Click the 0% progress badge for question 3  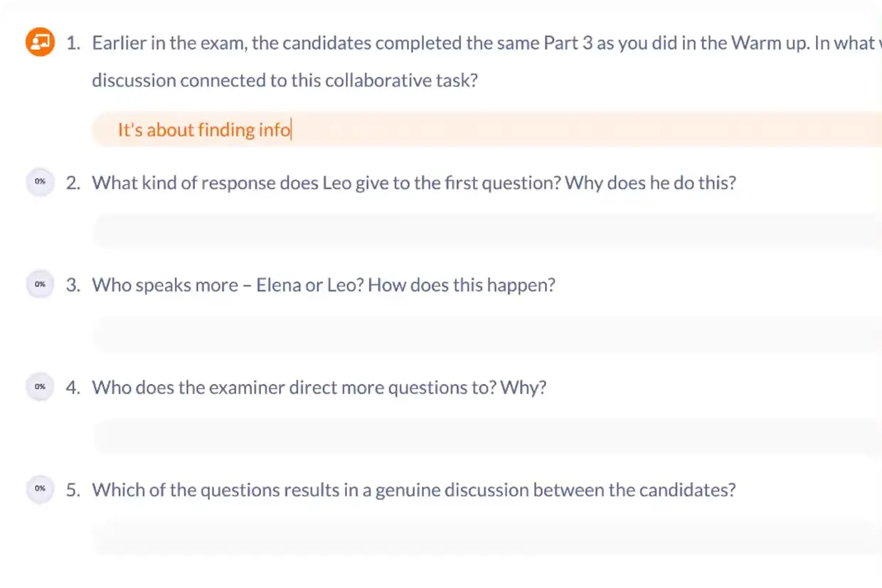coord(40,284)
